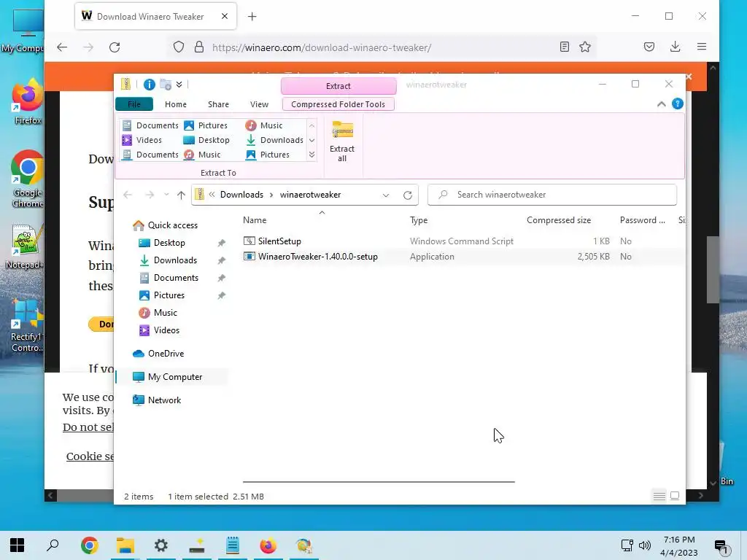Click Explorer back navigation arrow
This screenshot has height=560, width=747.
tap(127, 195)
